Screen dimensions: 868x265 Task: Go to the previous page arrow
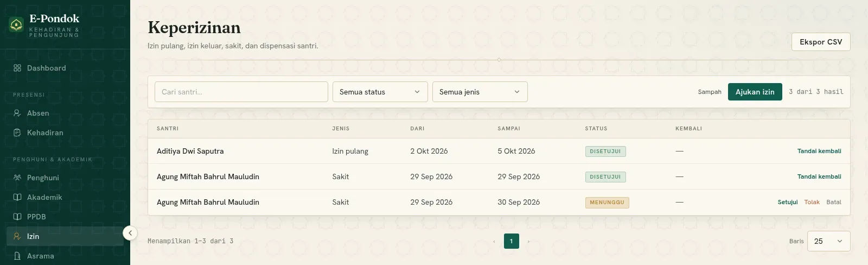(494, 241)
